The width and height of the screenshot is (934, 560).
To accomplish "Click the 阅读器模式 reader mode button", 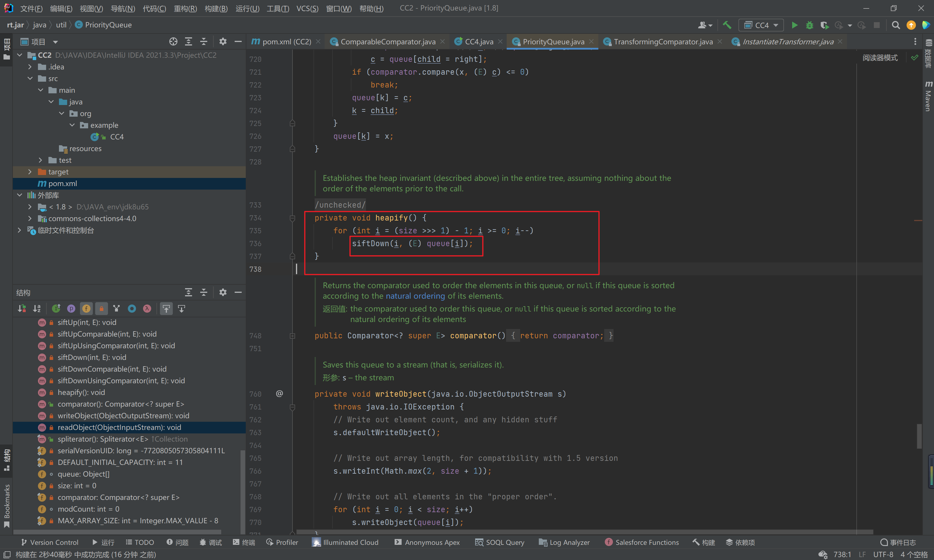I will (880, 58).
